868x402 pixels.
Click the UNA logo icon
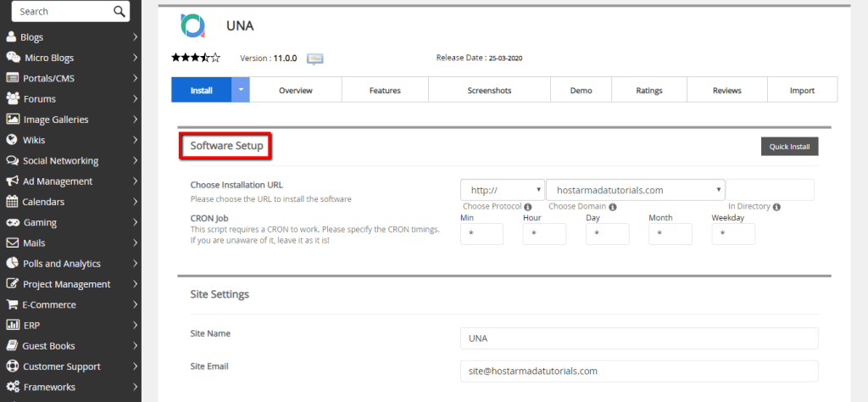tap(192, 25)
